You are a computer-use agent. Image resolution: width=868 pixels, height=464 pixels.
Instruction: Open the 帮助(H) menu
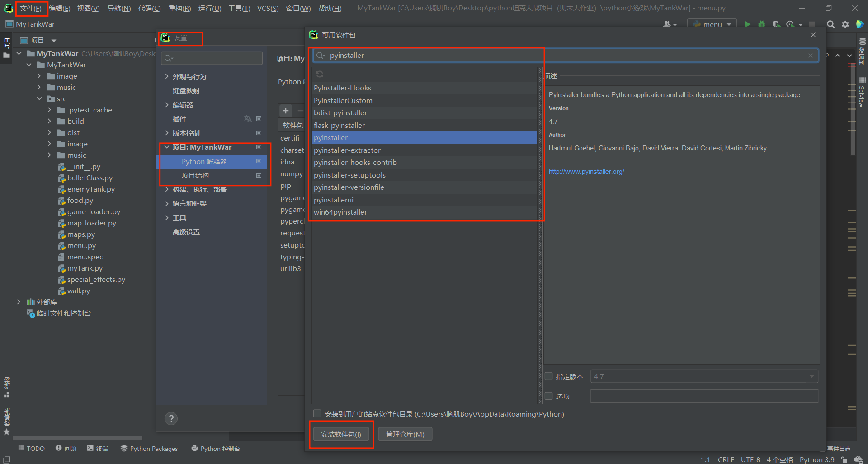(x=330, y=8)
